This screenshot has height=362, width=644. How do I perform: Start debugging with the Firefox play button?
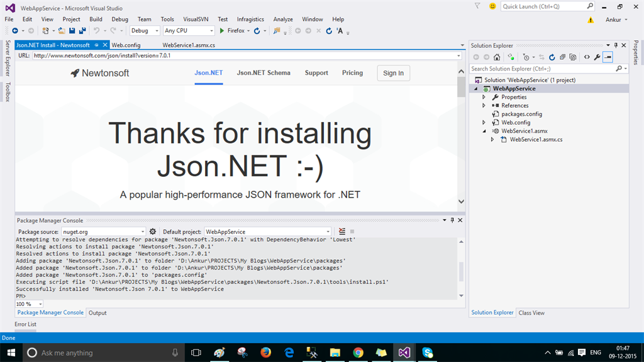(x=222, y=30)
